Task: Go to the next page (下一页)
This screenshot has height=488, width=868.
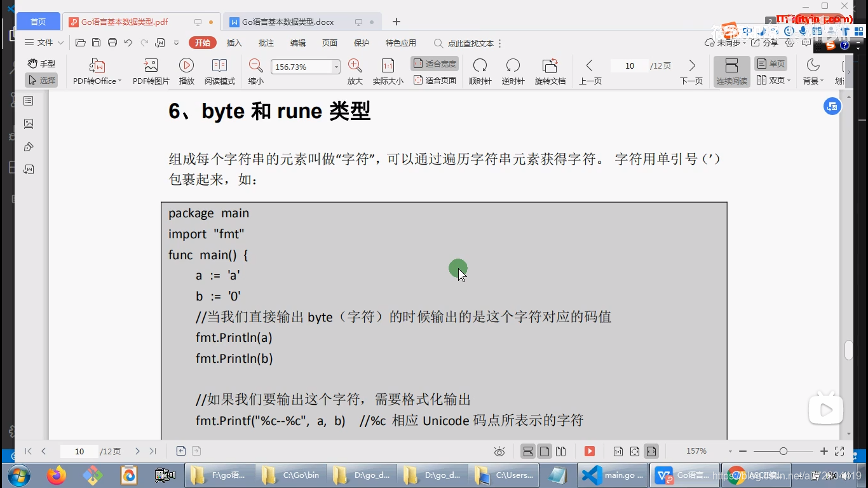Action: tap(691, 71)
